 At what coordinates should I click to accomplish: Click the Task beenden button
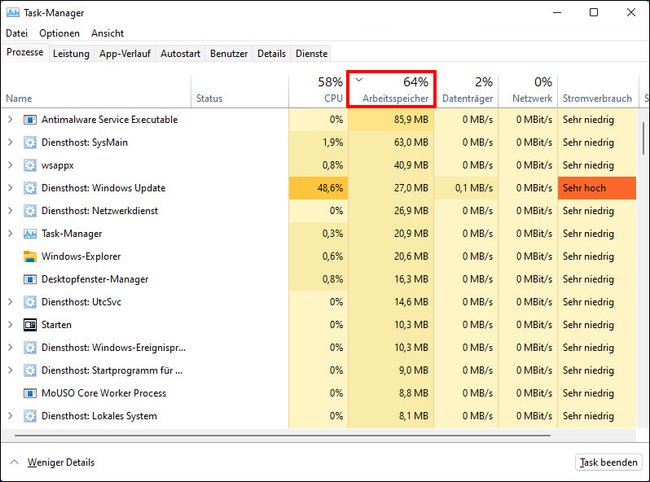point(609,462)
